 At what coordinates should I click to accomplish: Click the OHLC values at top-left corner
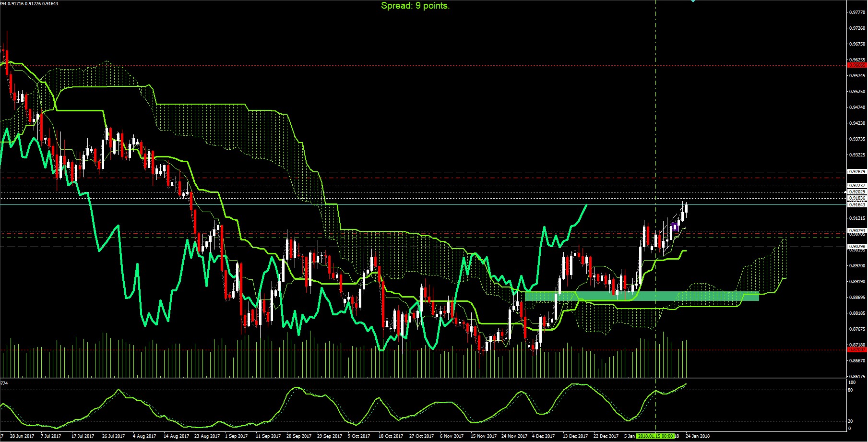pyautogui.click(x=29, y=3)
